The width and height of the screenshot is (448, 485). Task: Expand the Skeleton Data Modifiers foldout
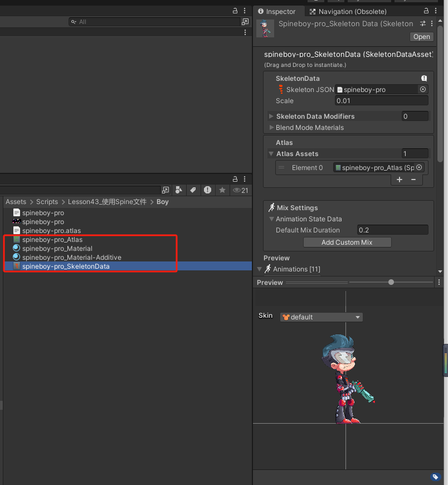[271, 117]
